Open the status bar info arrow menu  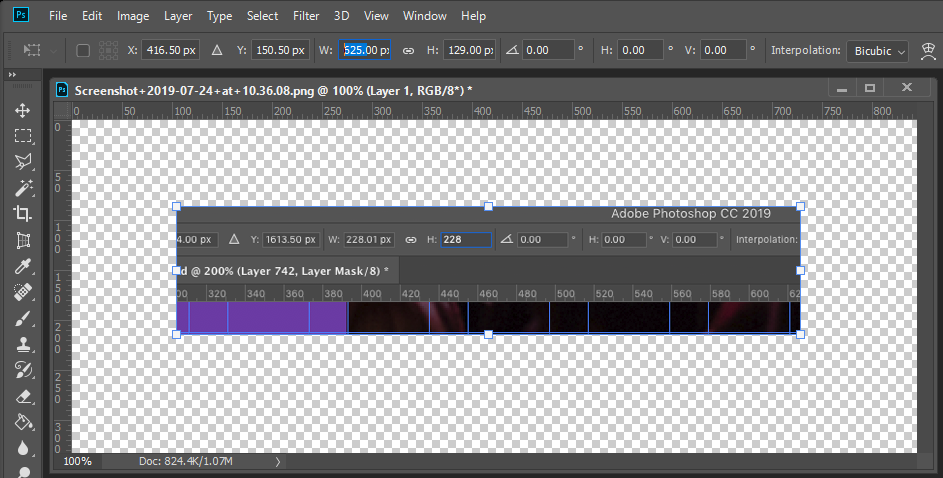click(277, 462)
